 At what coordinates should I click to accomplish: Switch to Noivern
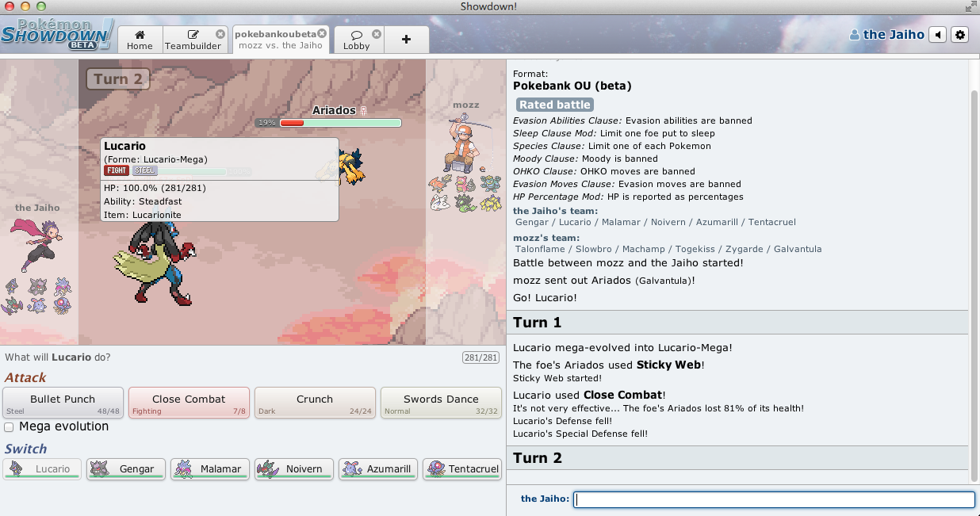[x=294, y=469]
